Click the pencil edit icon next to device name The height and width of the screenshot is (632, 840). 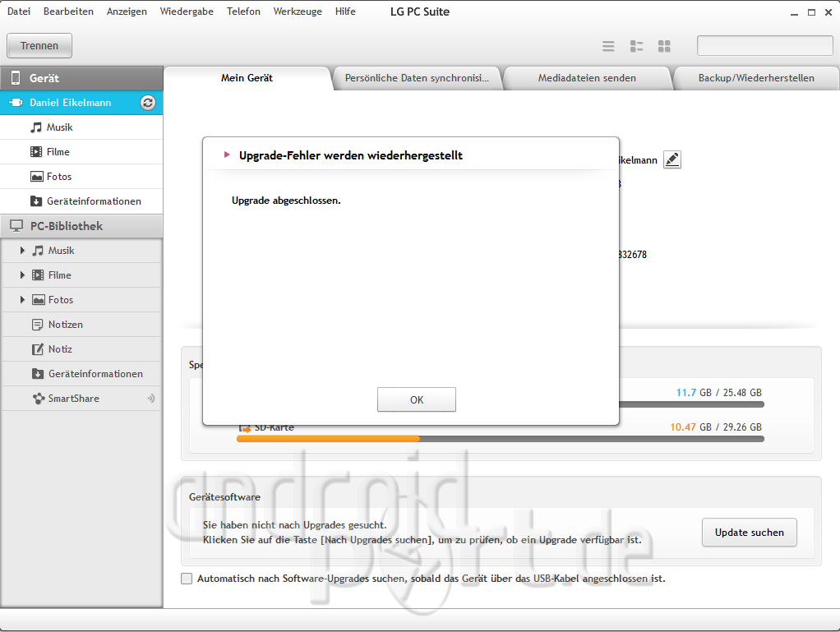tap(672, 159)
